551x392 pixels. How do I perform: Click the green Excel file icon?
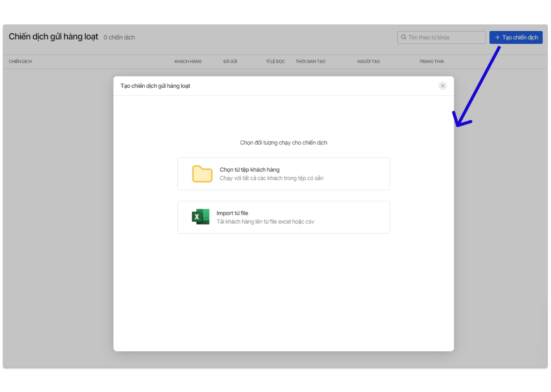coord(201,217)
